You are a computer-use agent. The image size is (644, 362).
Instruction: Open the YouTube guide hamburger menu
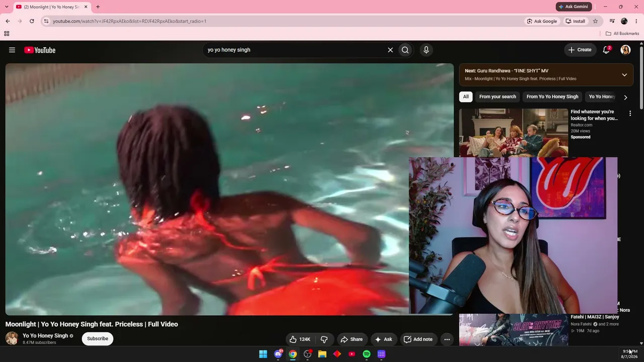coord(12,50)
